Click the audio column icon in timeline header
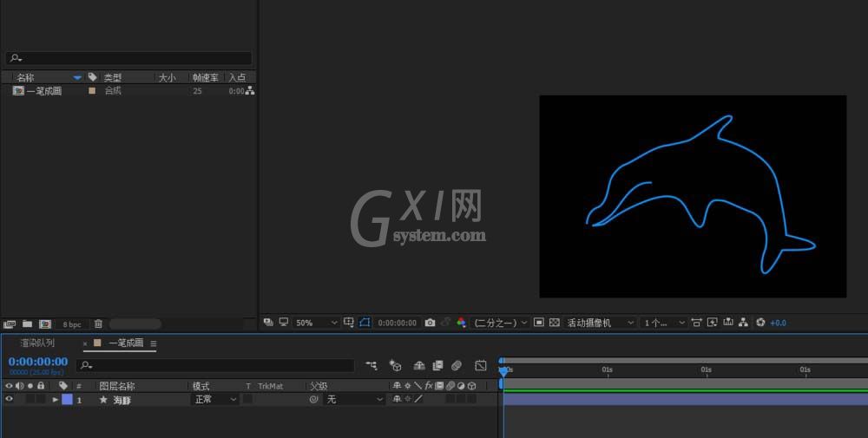Image resolution: width=868 pixels, height=438 pixels. (x=20, y=385)
